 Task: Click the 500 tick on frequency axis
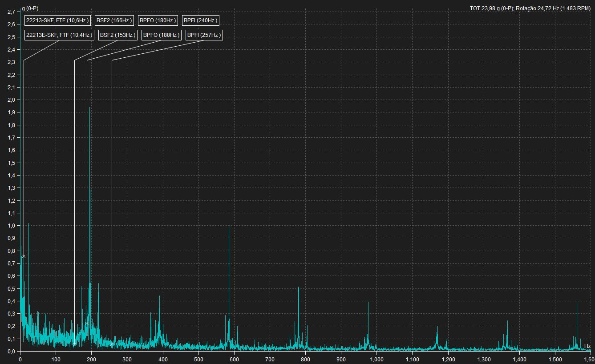click(x=198, y=359)
